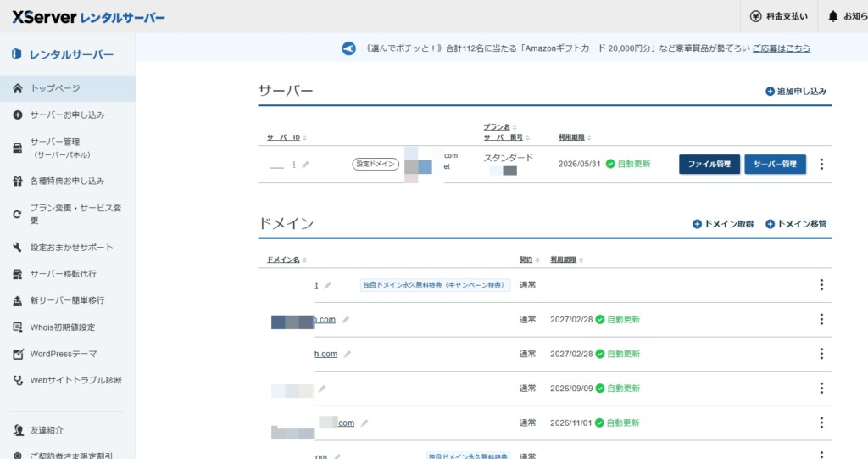The width and height of the screenshot is (868, 459).
Task: Open three-dot menu for 2026/09/09 domain
Action: [x=821, y=388]
